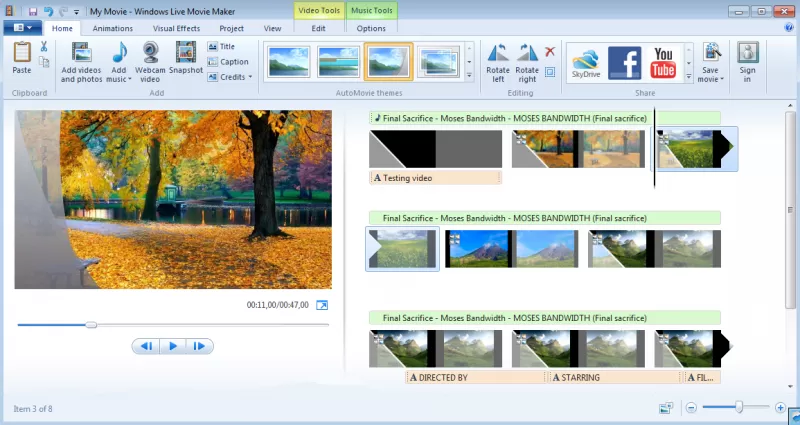Select the Testing video title text item

435,178
